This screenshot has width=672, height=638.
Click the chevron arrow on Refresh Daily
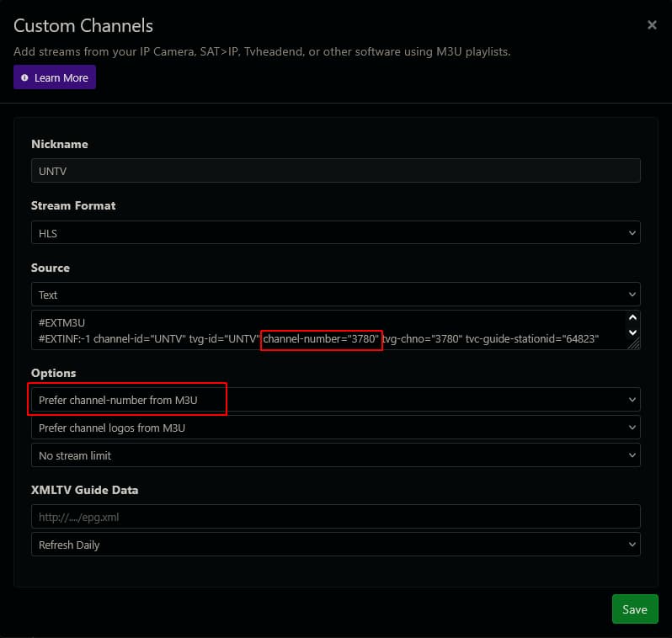[632, 545]
